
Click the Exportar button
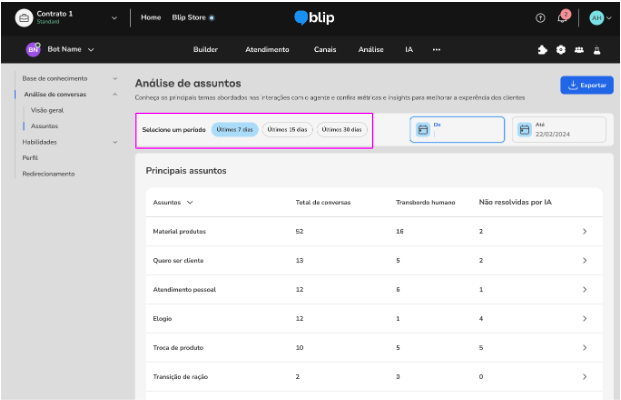(587, 85)
